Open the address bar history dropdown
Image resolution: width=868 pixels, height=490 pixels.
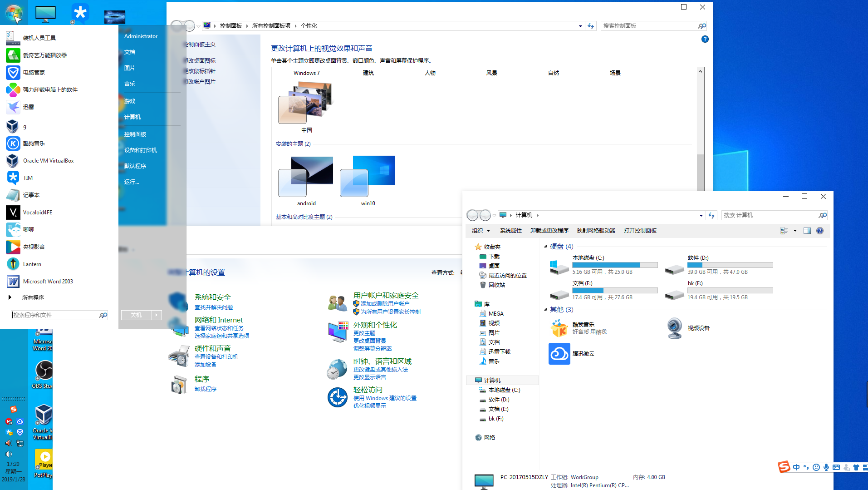click(700, 215)
